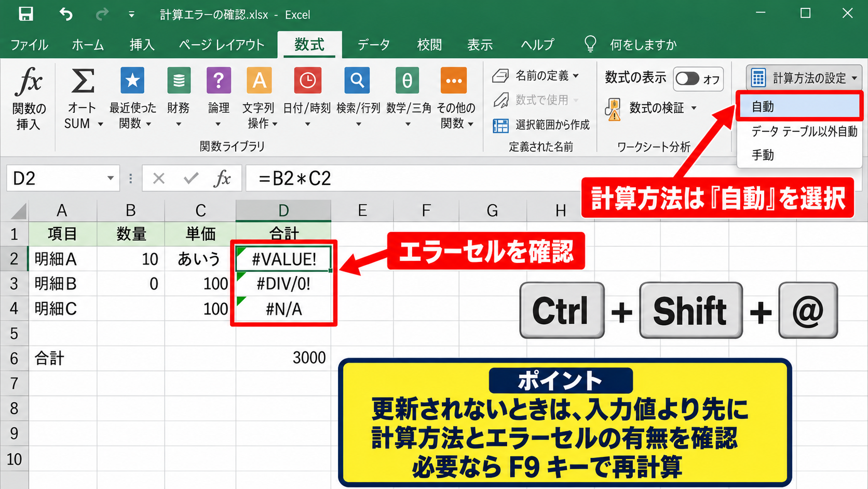The height and width of the screenshot is (489, 868).
Task: Select 自動 in calculation options menu
Action: pyautogui.click(x=799, y=107)
